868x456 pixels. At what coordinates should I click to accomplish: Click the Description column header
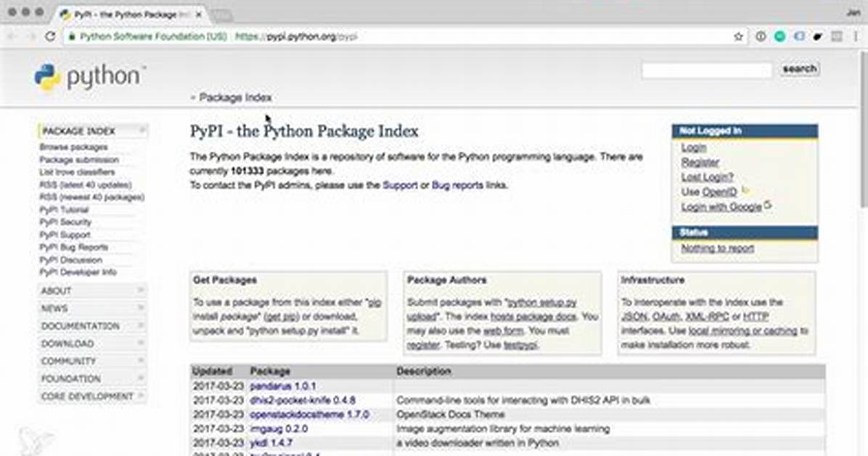tap(424, 371)
